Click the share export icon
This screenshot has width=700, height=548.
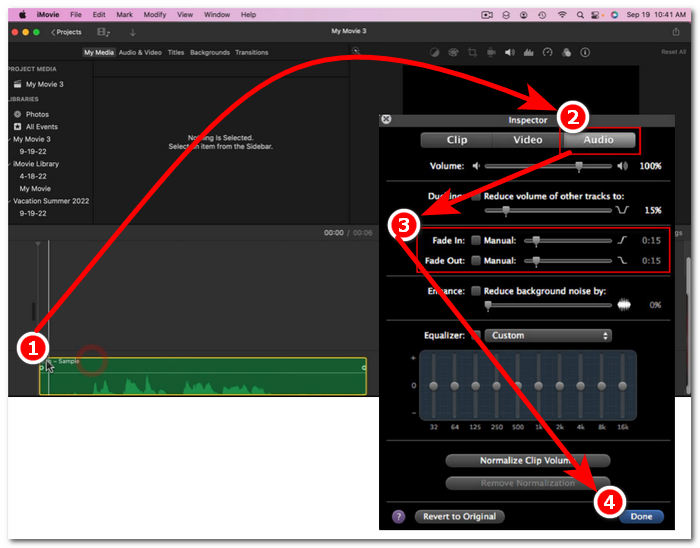pyautogui.click(x=675, y=32)
